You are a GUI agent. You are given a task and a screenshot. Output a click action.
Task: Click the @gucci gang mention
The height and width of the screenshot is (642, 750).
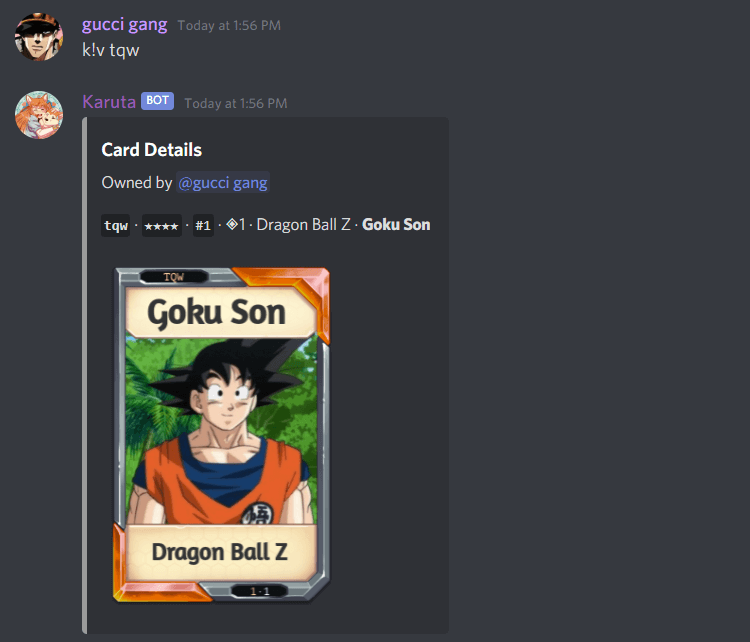(223, 182)
